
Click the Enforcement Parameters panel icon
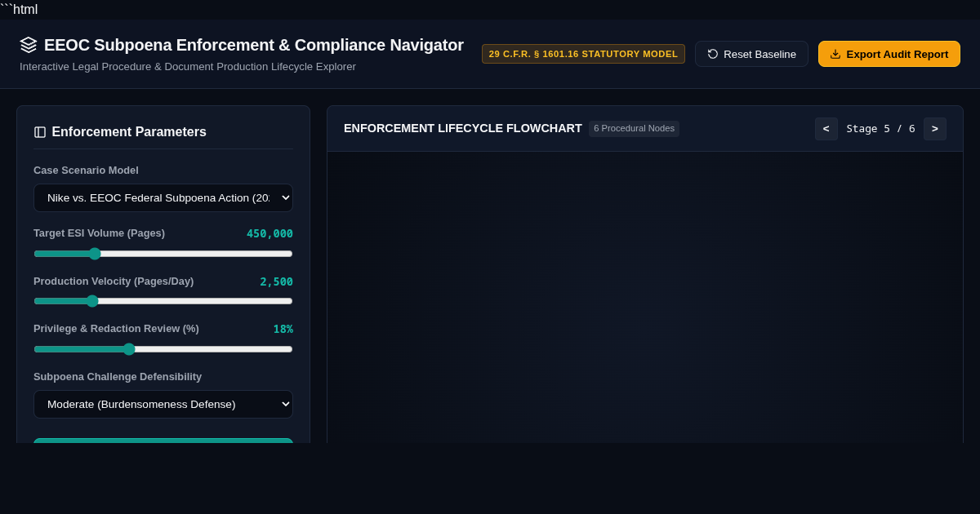[x=40, y=132]
